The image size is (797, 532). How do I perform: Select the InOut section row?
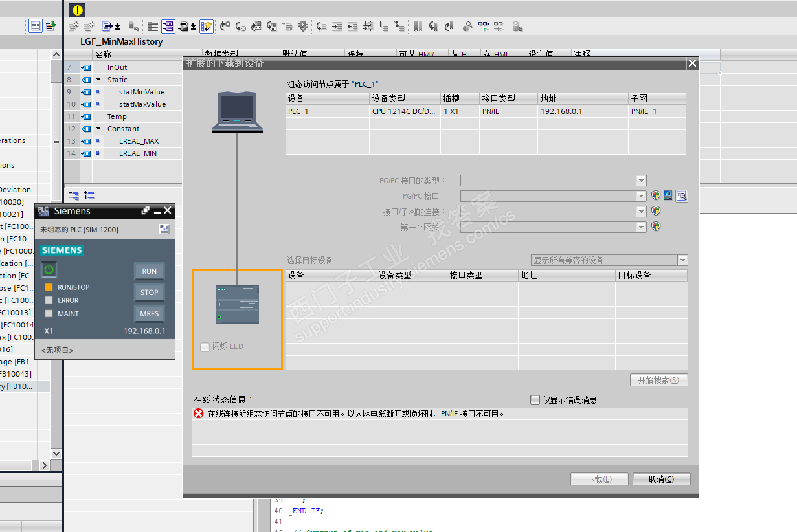[124, 67]
